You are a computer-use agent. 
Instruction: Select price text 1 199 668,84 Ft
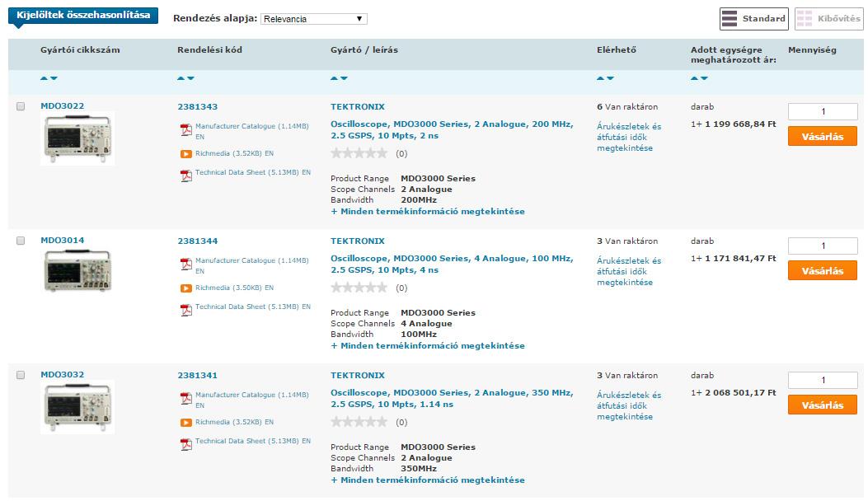741,124
